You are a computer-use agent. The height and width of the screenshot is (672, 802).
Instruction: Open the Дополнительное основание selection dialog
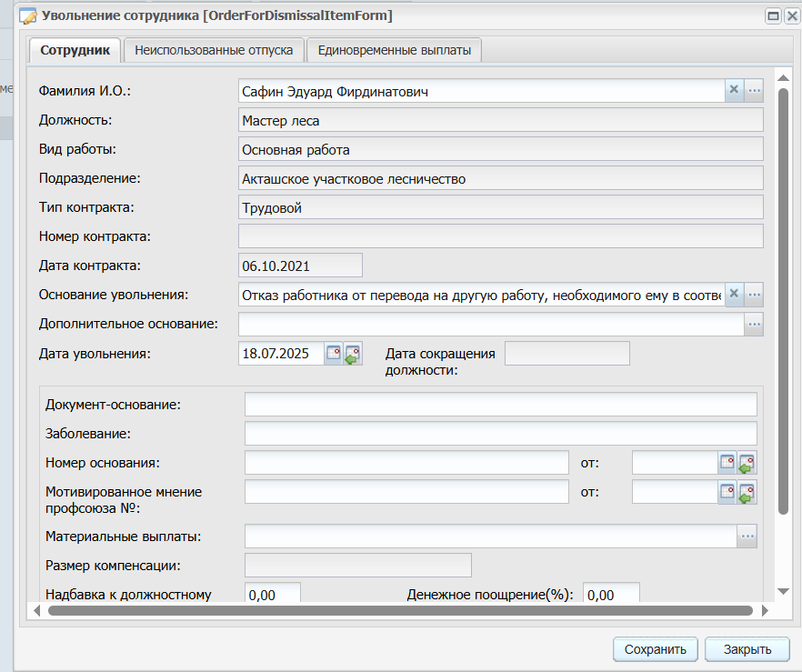click(754, 324)
